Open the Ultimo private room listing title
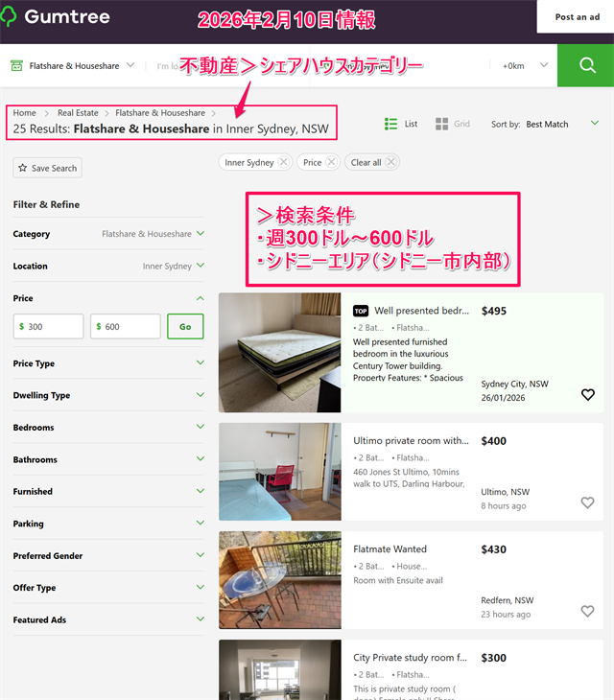This screenshot has width=614, height=700. [x=411, y=441]
